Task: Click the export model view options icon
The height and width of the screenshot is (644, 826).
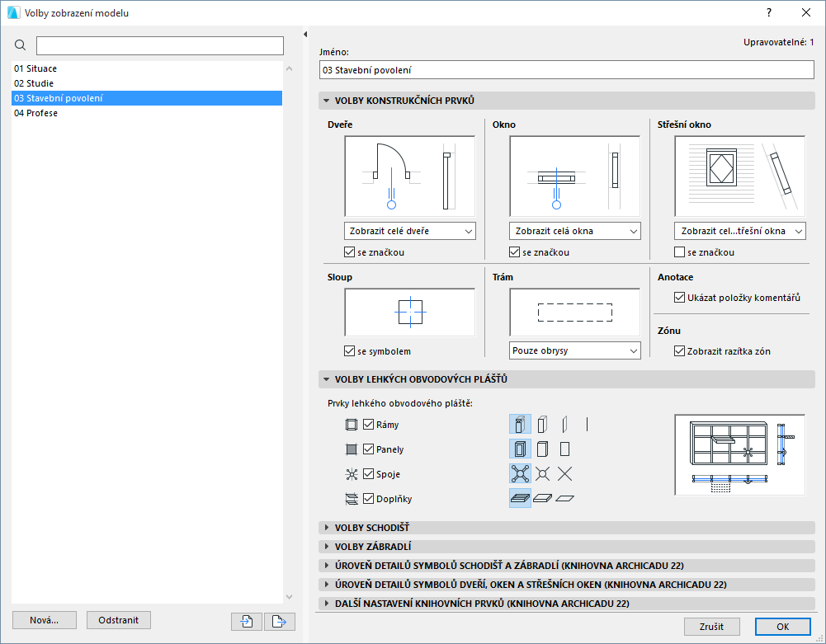Action: (279, 621)
